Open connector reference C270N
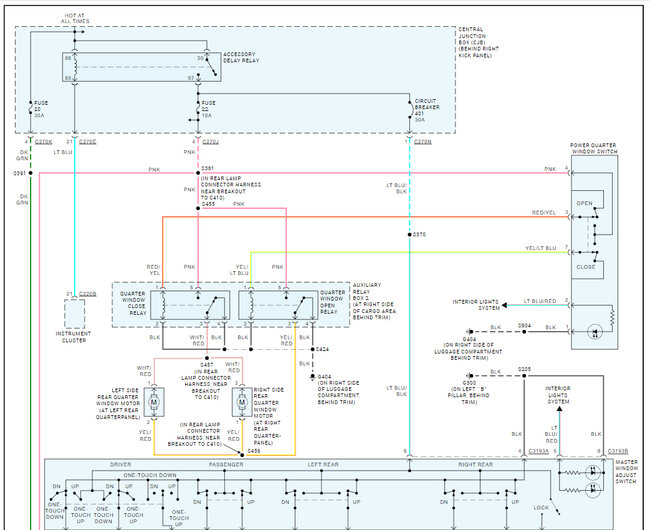Image resolution: width=650 pixels, height=530 pixels. click(422, 142)
